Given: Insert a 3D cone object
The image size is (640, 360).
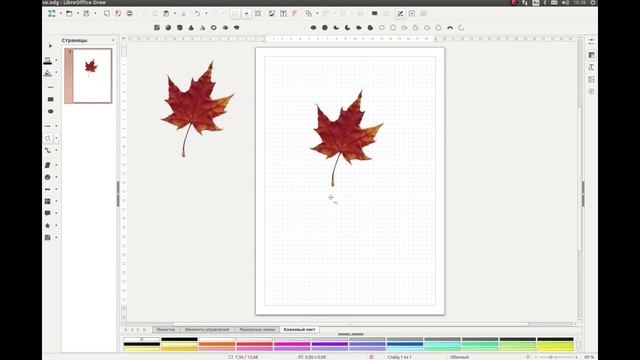Looking at the screenshot, I should point(191,27).
